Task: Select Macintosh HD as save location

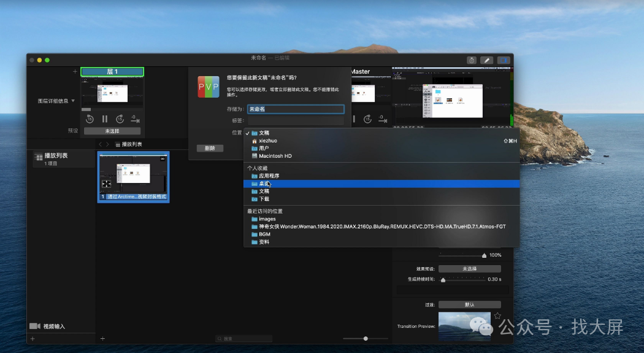Action: tap(275, 156)
